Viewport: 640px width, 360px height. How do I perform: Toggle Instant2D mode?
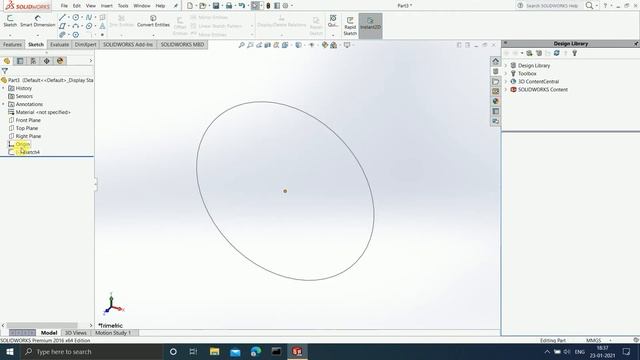(370, 25)
